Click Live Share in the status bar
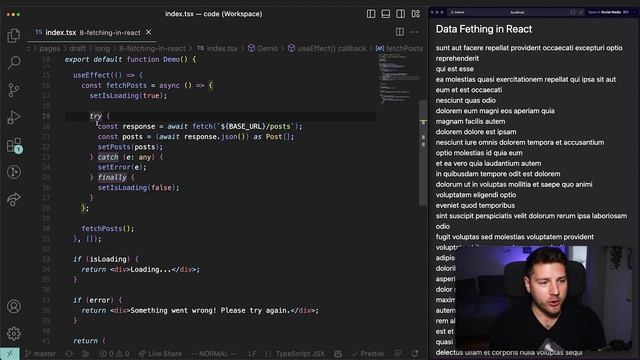640x360 pixels. coord(160,353)
